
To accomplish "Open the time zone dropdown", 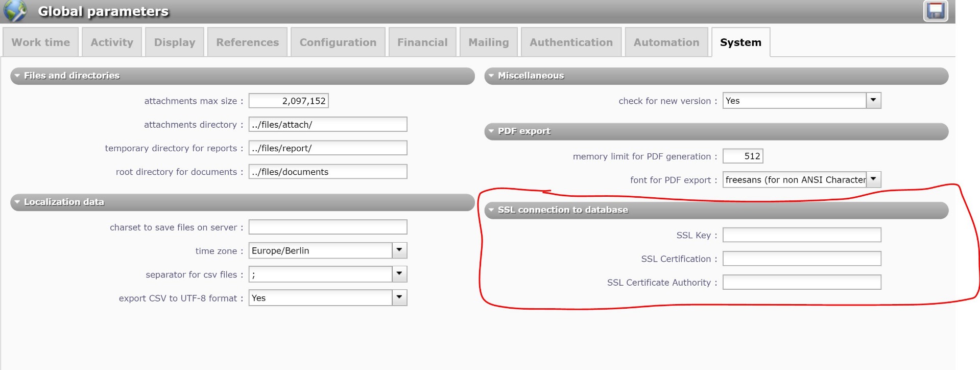I will coord(399,250).
